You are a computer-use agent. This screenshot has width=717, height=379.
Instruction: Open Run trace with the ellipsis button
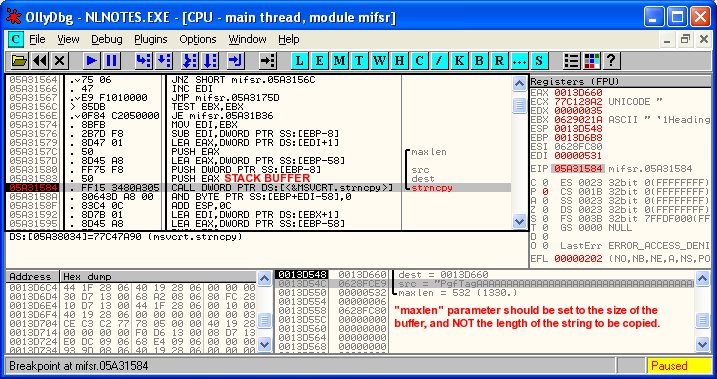pos(519,60)
